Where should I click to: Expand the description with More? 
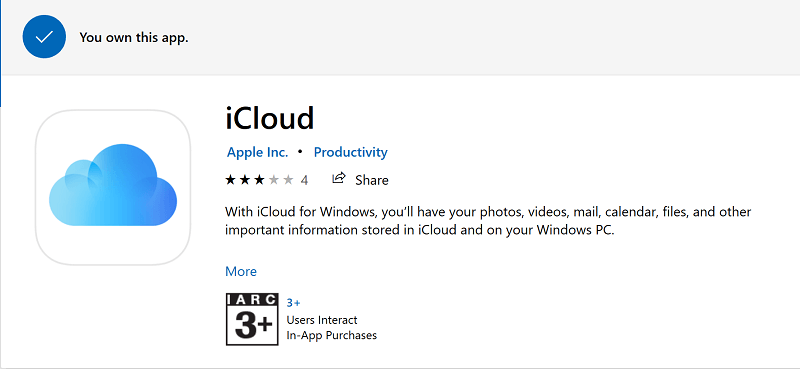pos(241,272)
